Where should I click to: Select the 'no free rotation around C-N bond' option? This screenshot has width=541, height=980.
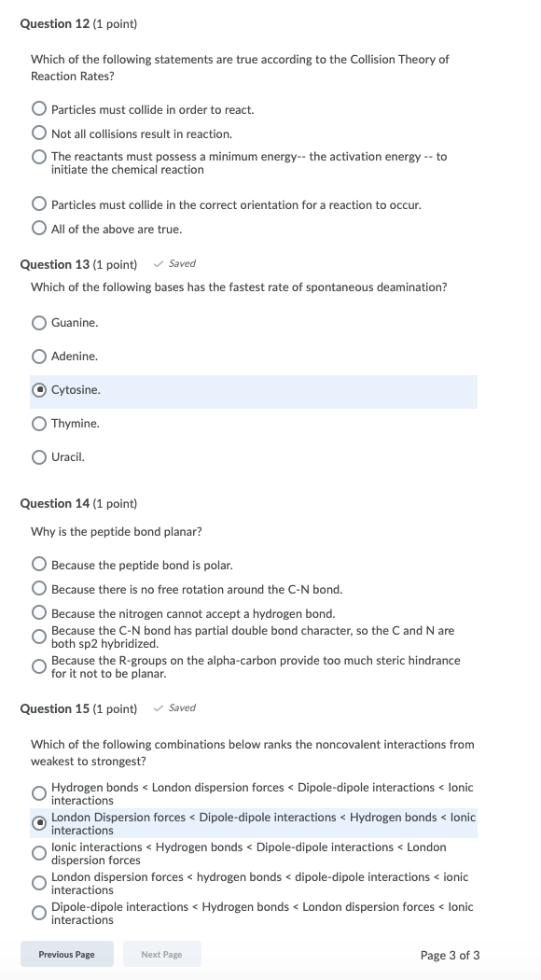coord(39,588)
